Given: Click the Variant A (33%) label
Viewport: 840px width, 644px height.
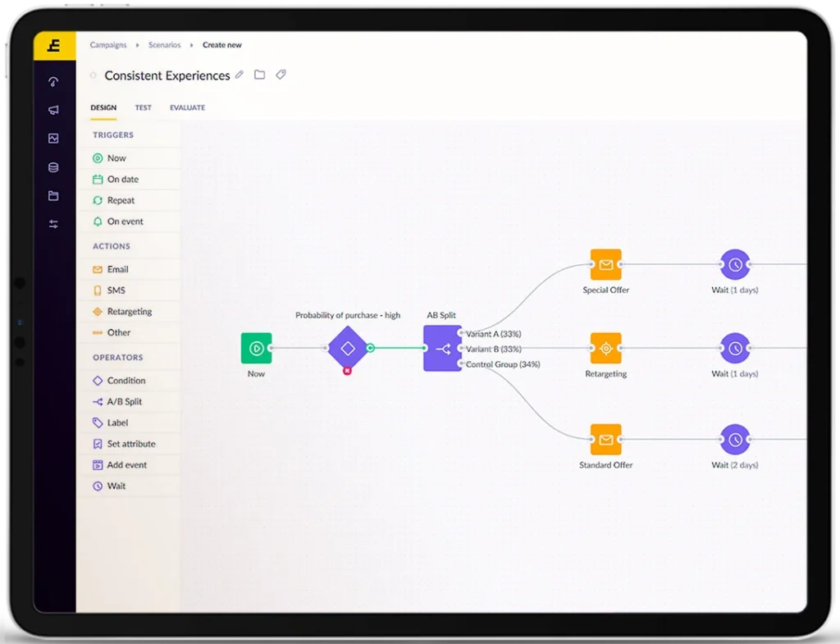Looking at the screenshot, I should coord(493,334).
